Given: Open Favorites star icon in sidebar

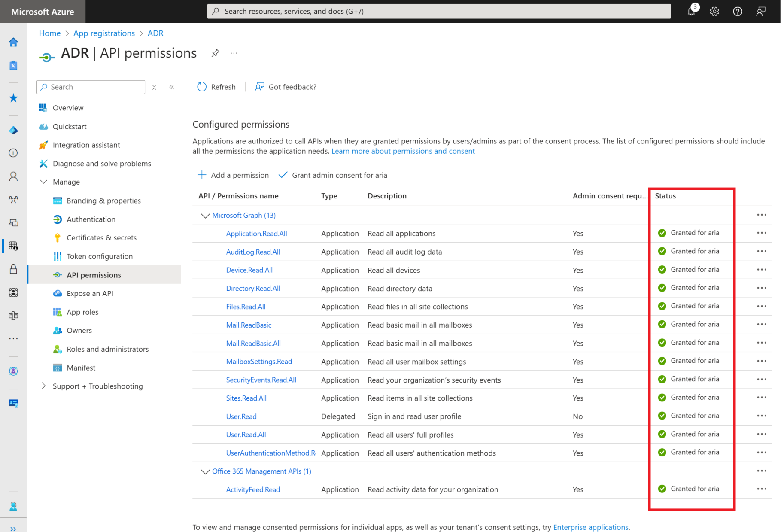Looking at the screenshot, I should (13, 98).
